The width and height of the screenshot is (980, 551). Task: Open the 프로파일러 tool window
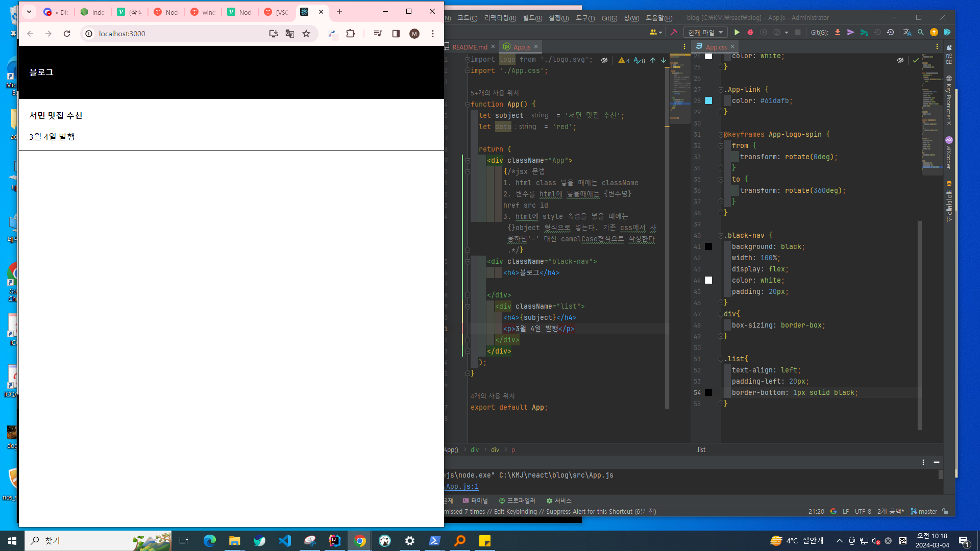(x=517, y=501)
